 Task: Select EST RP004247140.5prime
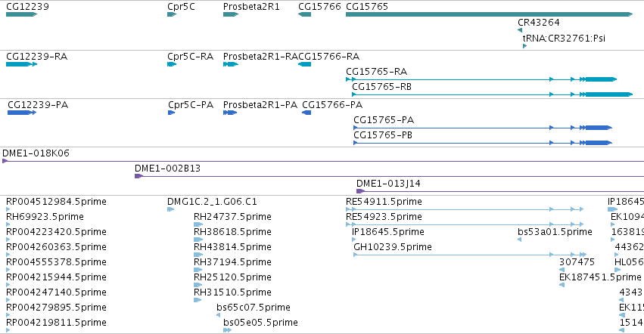[x=56, y=292]
